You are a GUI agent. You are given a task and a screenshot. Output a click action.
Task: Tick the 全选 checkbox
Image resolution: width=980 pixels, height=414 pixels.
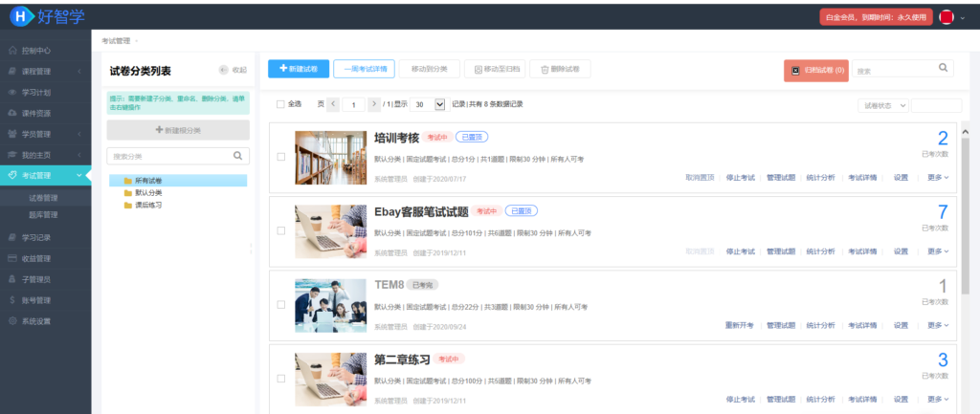(280, 104)
